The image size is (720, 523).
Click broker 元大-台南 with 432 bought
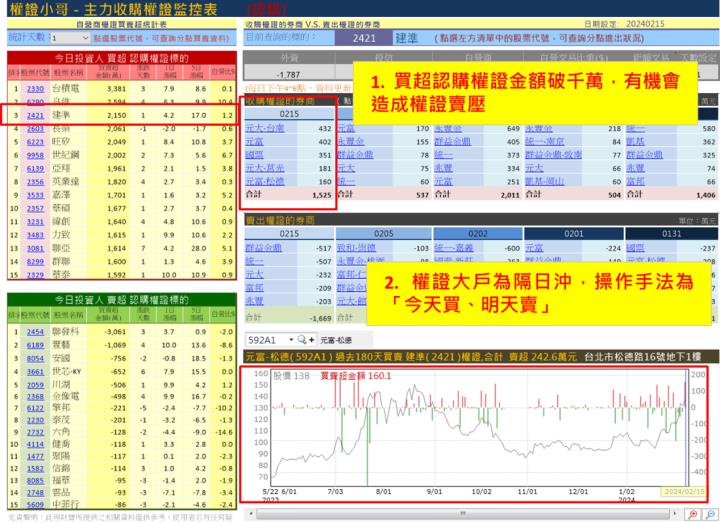[x=265, y=128]
